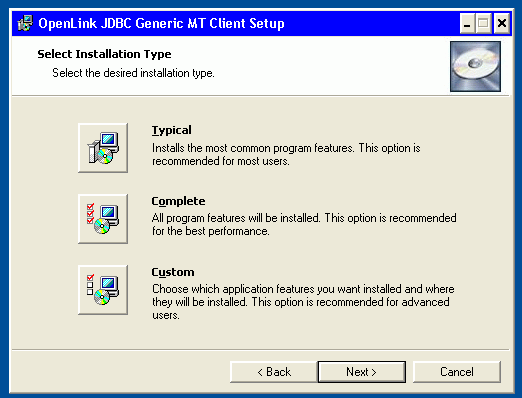This screenshot has width=522, height=398.
Task: Close the OpenLink Setup window
Action: 502,23
